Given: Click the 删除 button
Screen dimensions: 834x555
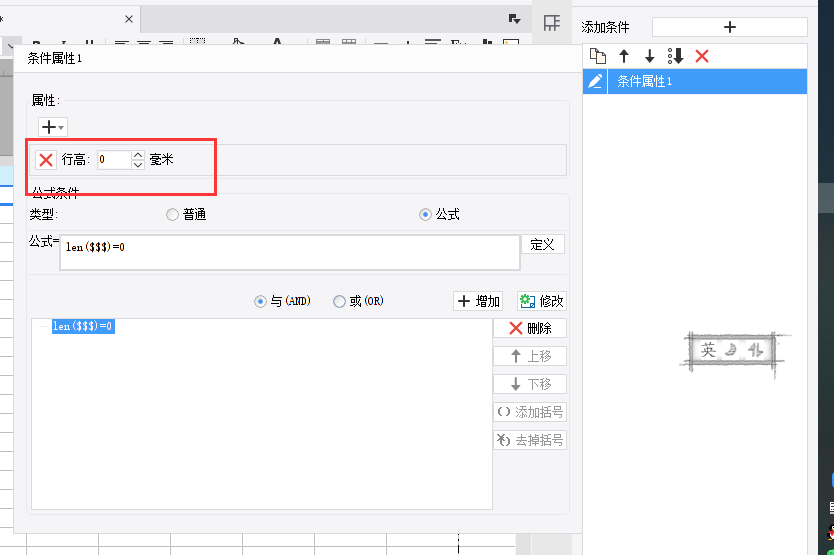Looking at the screenshot, I should (x=530, y=328).
